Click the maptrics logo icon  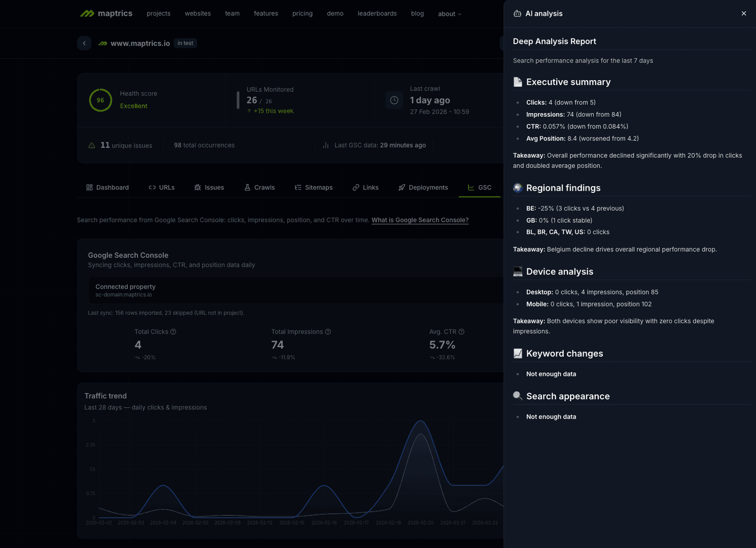(87, 14)
